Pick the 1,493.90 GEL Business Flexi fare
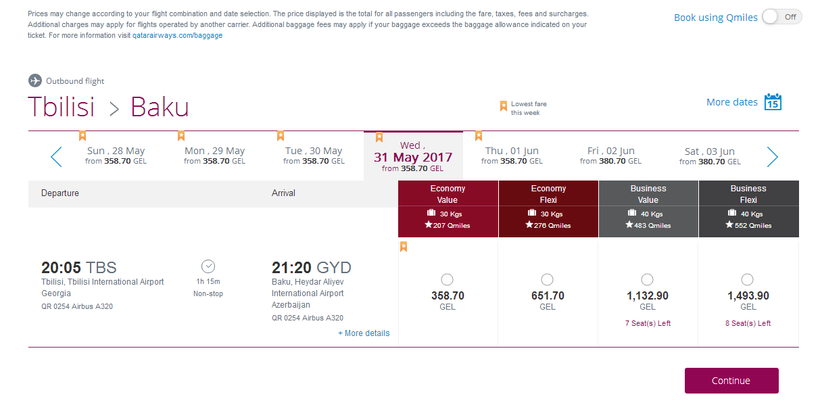820x405 pixels. point(747,279)
